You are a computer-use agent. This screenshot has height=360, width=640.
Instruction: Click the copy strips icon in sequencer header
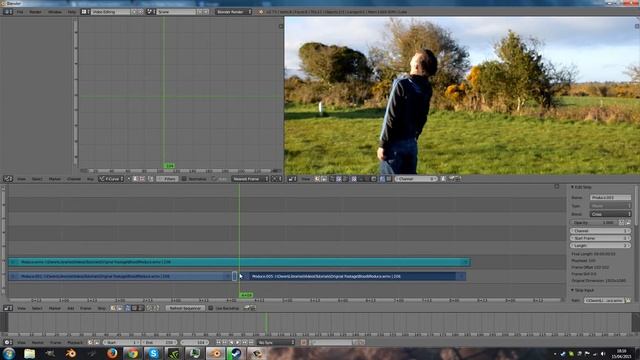[149, 308]
